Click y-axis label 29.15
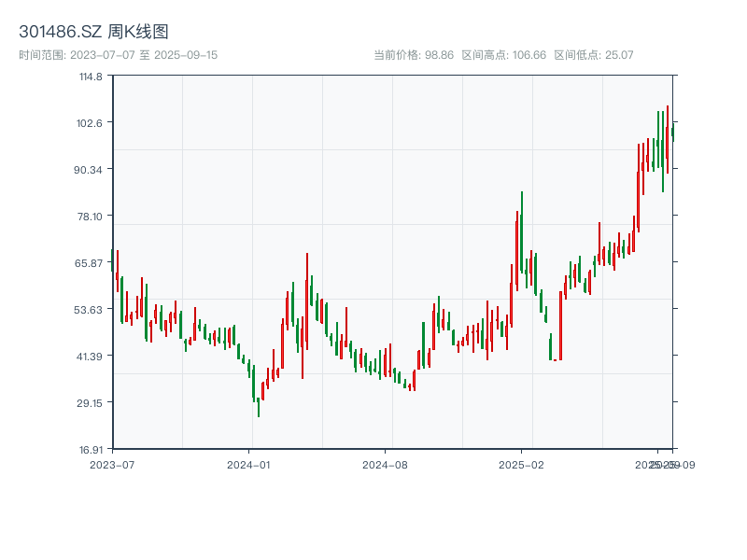Viewport: 747px width, 560px height. tap(90, 403)
